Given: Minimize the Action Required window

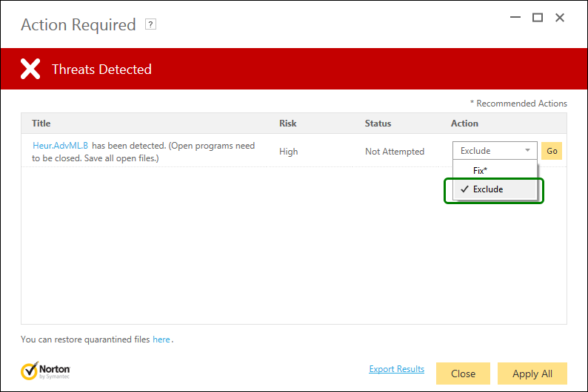Looking at the screenshot, I should [515, 17].
